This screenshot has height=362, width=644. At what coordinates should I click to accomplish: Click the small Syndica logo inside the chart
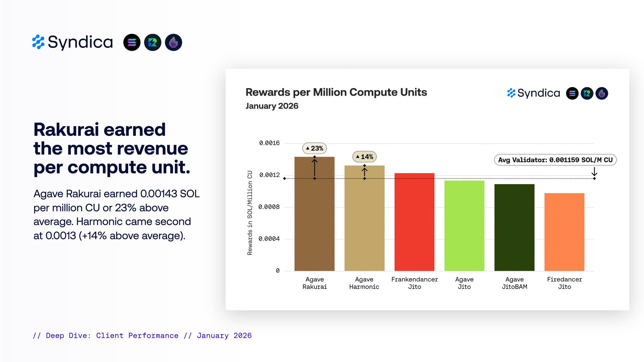click(x=534, y=93)
